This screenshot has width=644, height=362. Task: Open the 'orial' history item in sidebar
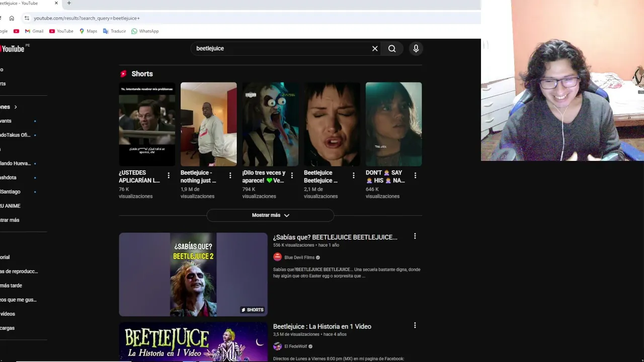[5, 257]
